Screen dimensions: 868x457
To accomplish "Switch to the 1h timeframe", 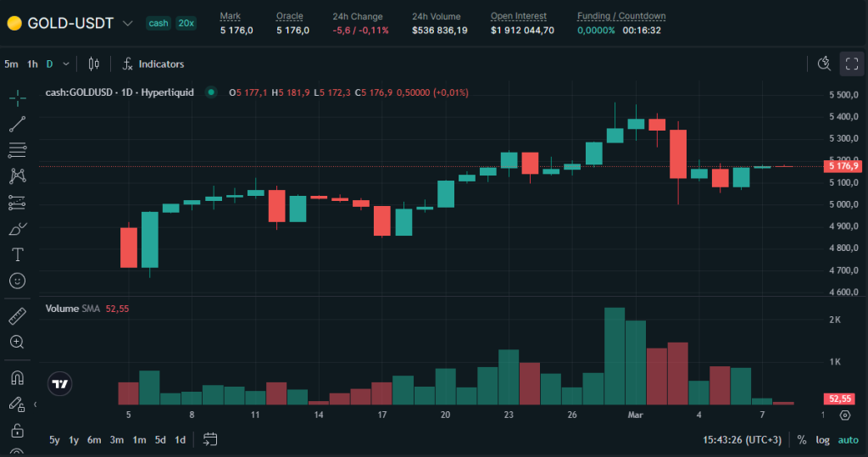I will click(32, 64).
